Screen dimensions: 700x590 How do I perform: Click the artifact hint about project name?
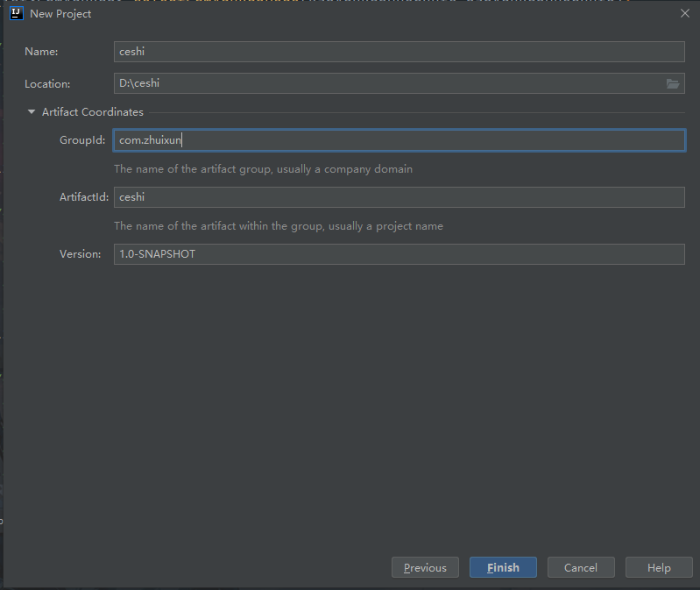(x=279, y=225)
